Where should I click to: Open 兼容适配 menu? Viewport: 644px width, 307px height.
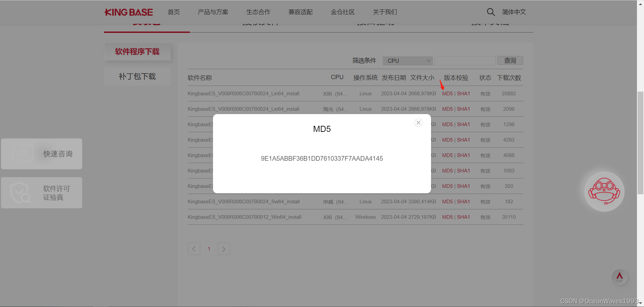pyautogui.click(x=301, y=12)
